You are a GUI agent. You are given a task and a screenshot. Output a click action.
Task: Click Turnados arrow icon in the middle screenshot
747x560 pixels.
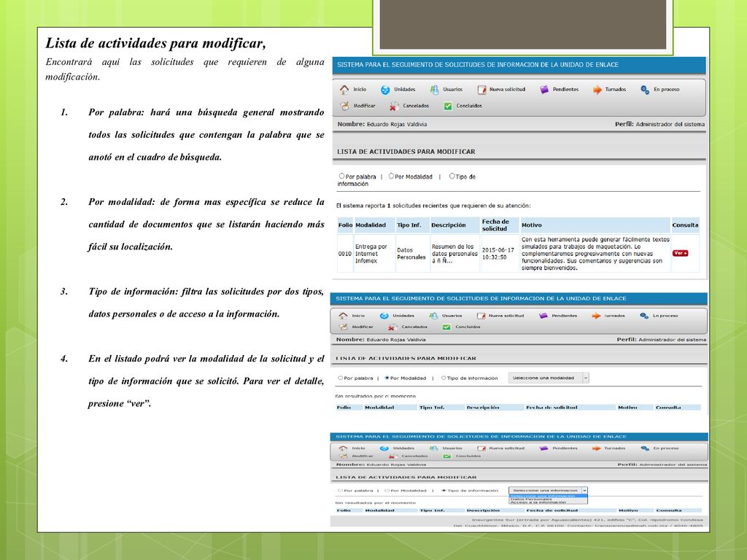click(596, 316)
